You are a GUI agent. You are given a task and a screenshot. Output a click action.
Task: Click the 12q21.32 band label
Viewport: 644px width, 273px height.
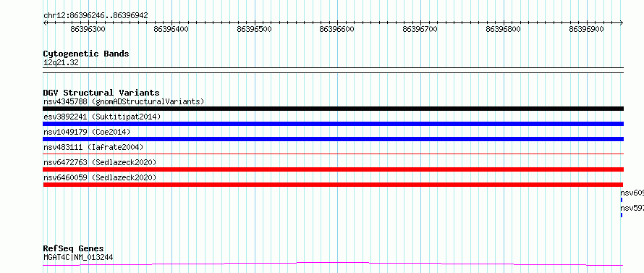[61, 63]
